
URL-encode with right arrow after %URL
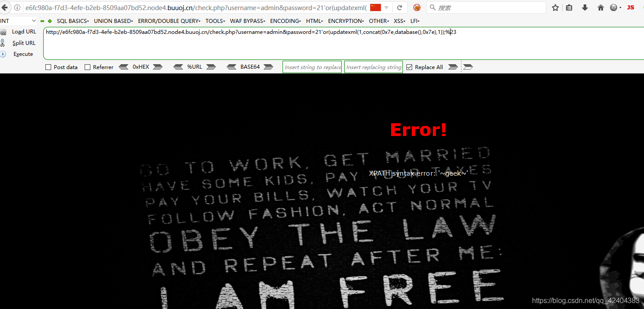pos(211,67)
